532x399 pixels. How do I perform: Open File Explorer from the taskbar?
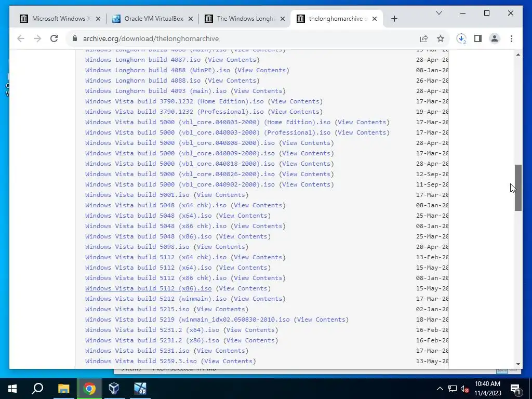[x=63, y=389]
